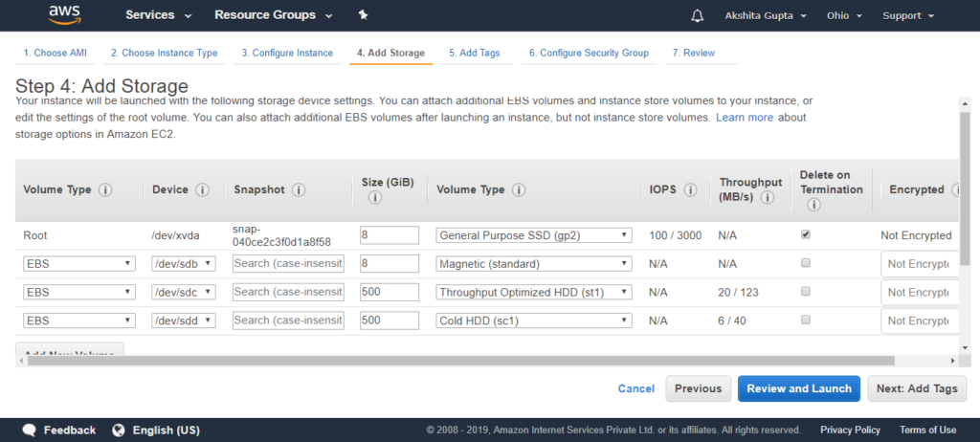Open the Privacy Policy link

(850, 431)
